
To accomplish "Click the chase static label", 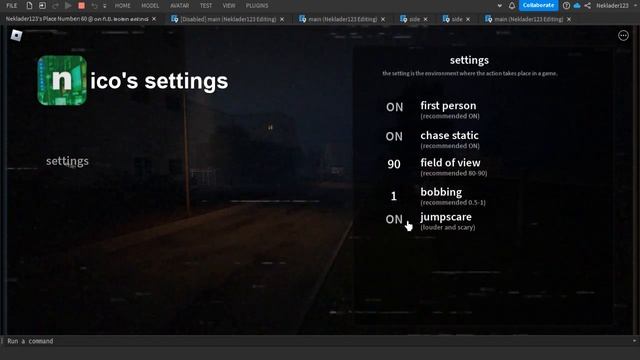I will (449, 135).
